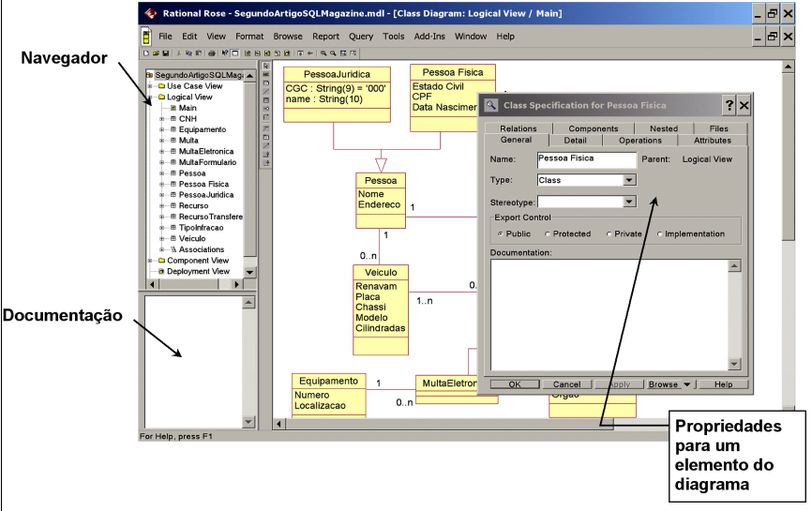Click the Save icon in the toolbar
Screen dimensions: 812x511
[x=158, y=54]
